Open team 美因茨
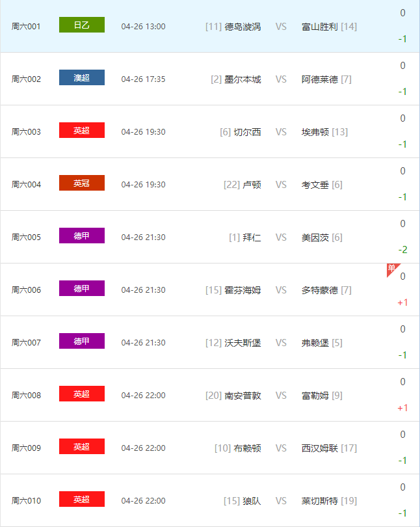 (x=315, y=237)
